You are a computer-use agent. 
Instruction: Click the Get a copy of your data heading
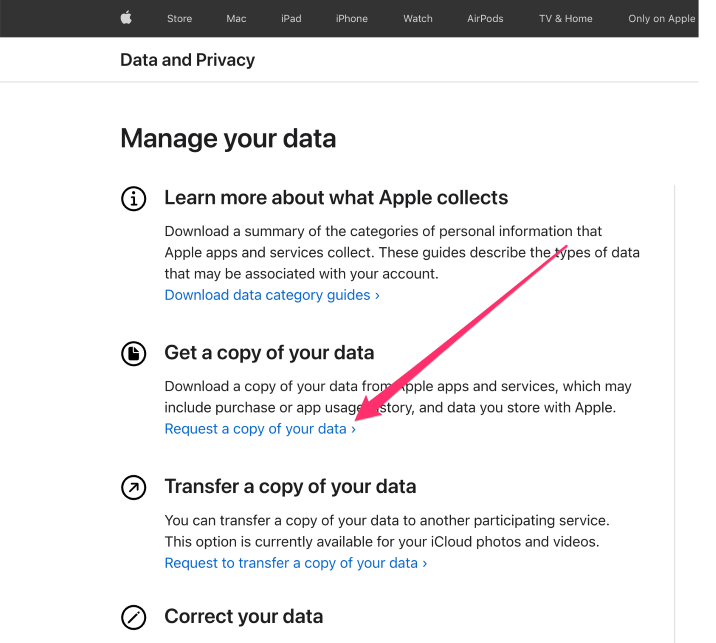[269, 353]
